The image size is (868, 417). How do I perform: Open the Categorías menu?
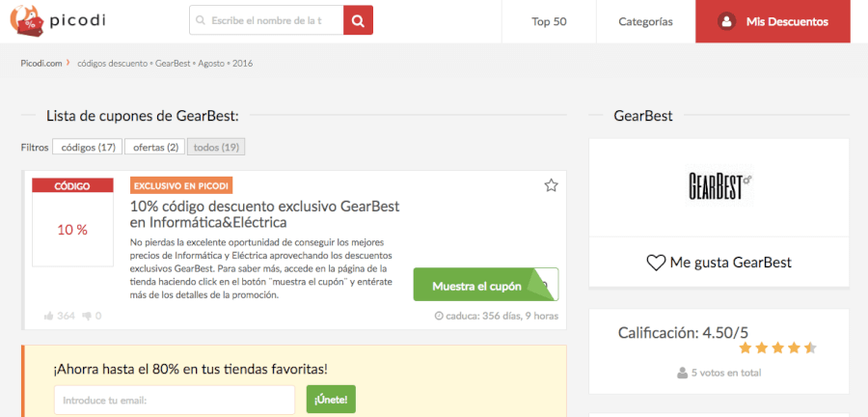pos(646,21)
